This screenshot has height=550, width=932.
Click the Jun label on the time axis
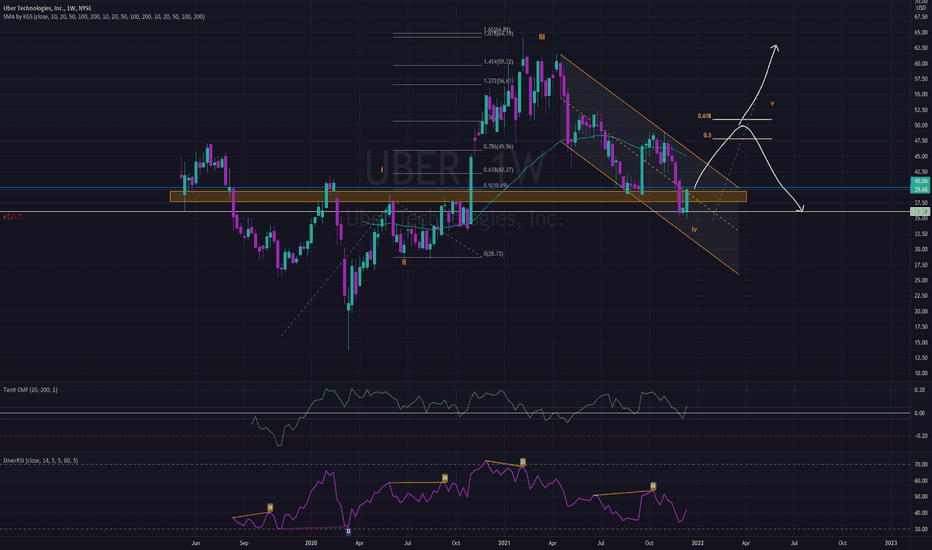coord(196,543)
